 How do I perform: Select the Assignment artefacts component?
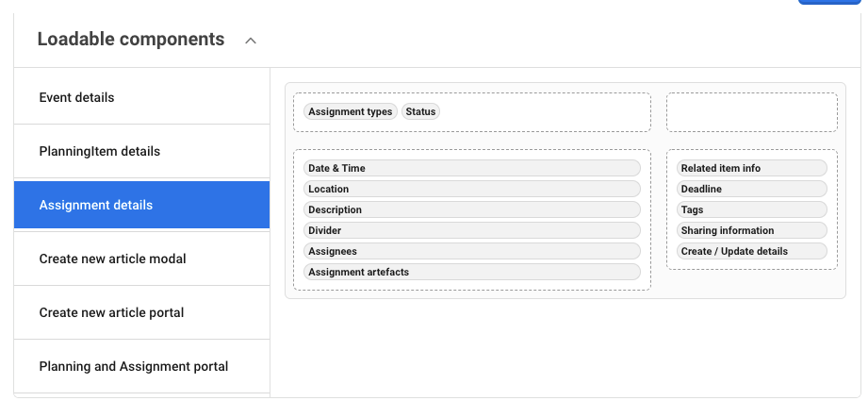(x=471, y=272)
